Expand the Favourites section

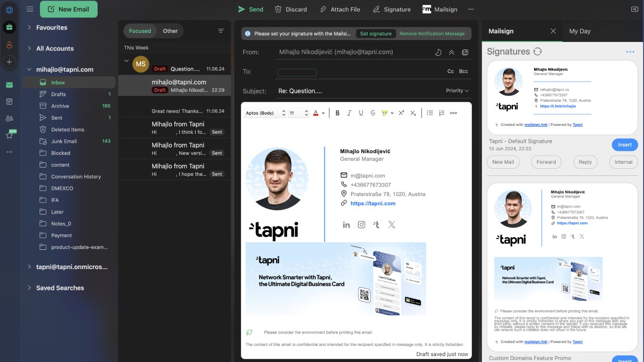29,27
